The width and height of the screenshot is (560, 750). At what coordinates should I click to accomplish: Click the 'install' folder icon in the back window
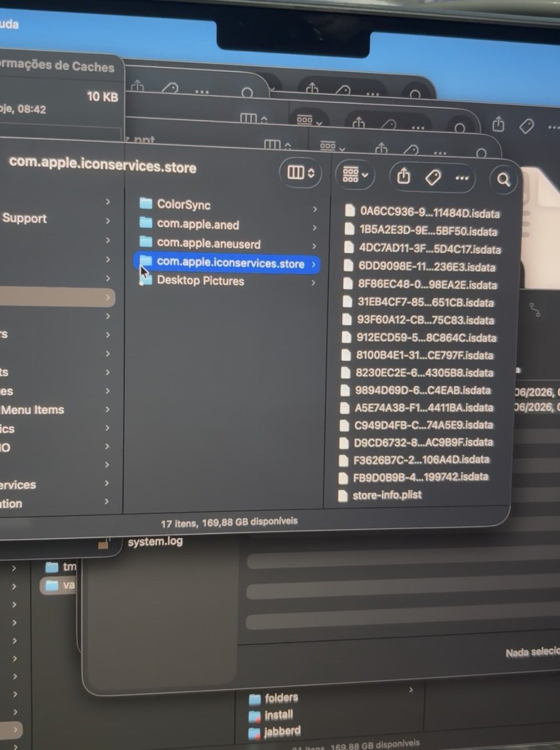254,715
